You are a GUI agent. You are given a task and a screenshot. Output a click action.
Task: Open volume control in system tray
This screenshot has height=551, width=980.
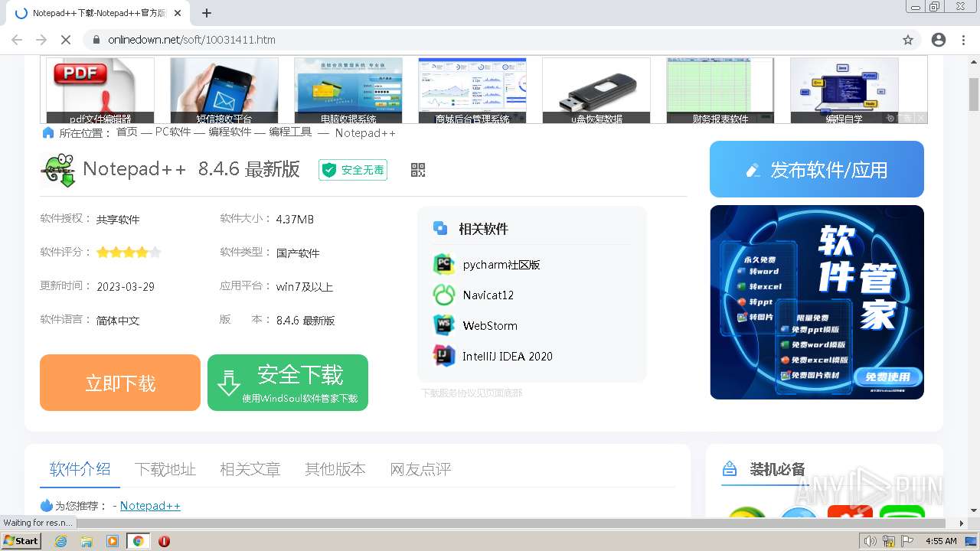[871, 541]
